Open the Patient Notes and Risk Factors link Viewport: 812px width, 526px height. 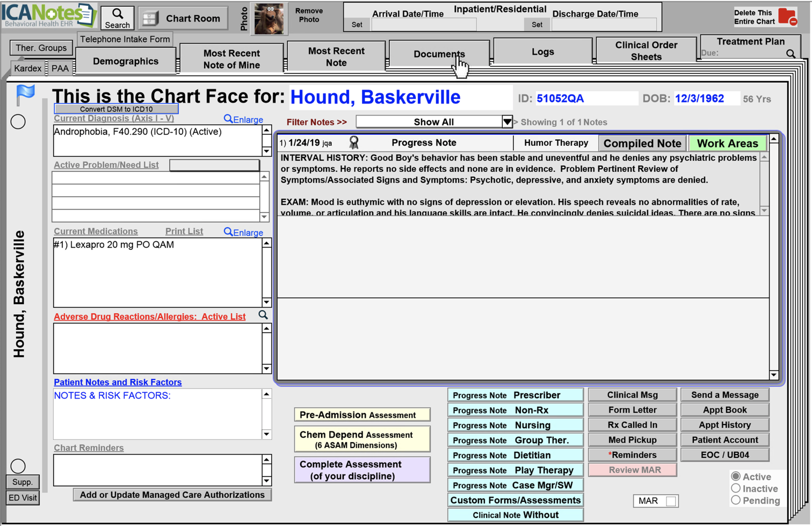(x=118, y=382)
